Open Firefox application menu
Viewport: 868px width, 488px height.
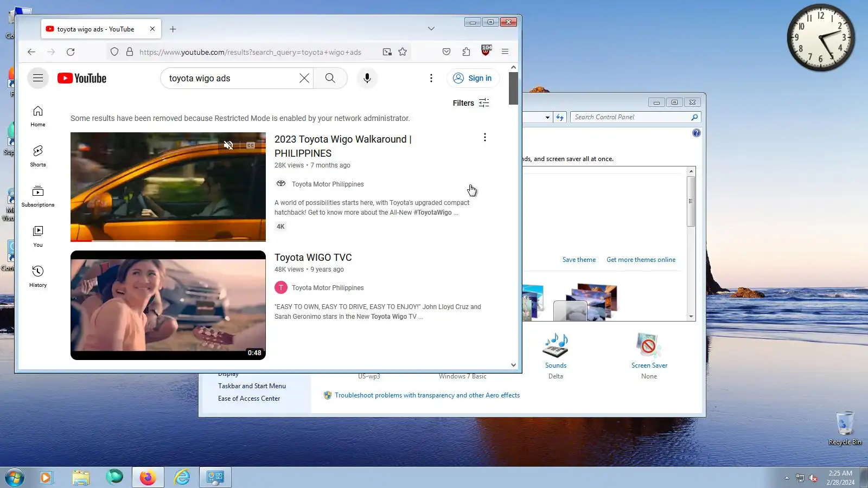point(505,52)
